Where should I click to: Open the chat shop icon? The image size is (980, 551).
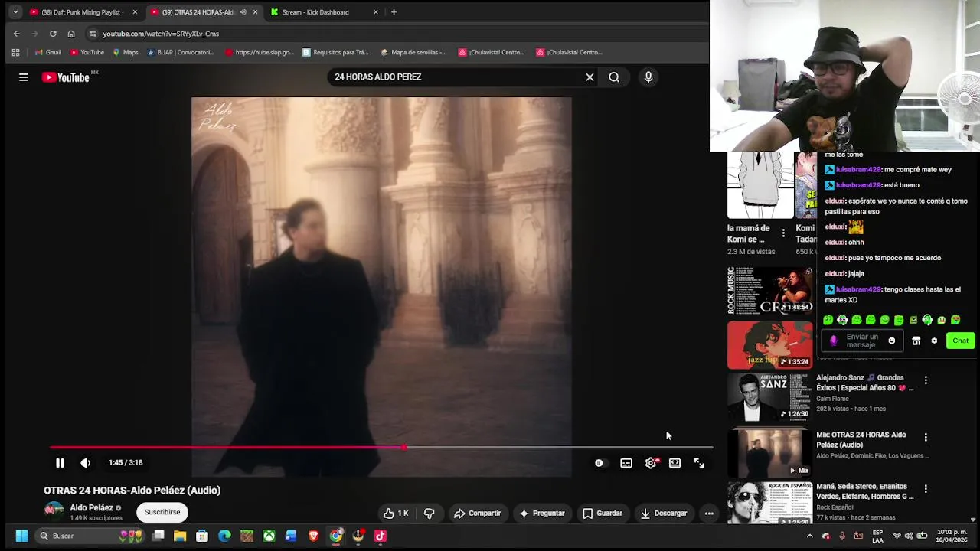pyautogui.click(x=916, y=341)
